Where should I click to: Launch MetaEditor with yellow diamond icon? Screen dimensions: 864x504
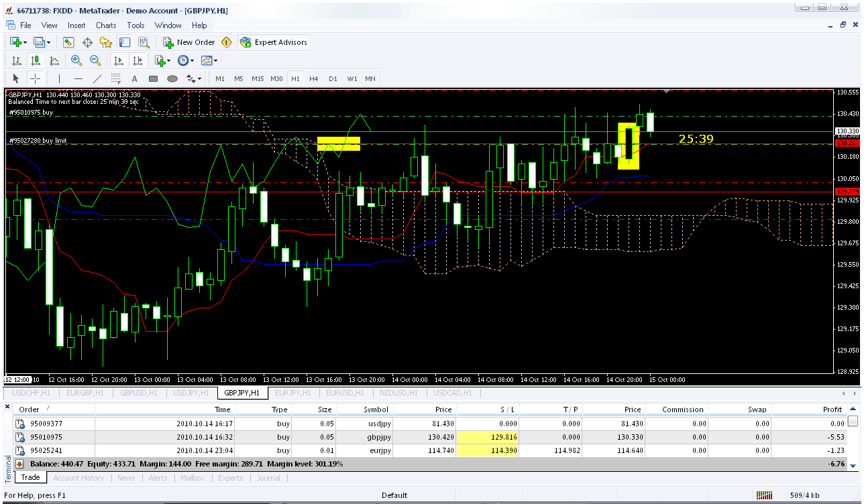click(227, 42)
